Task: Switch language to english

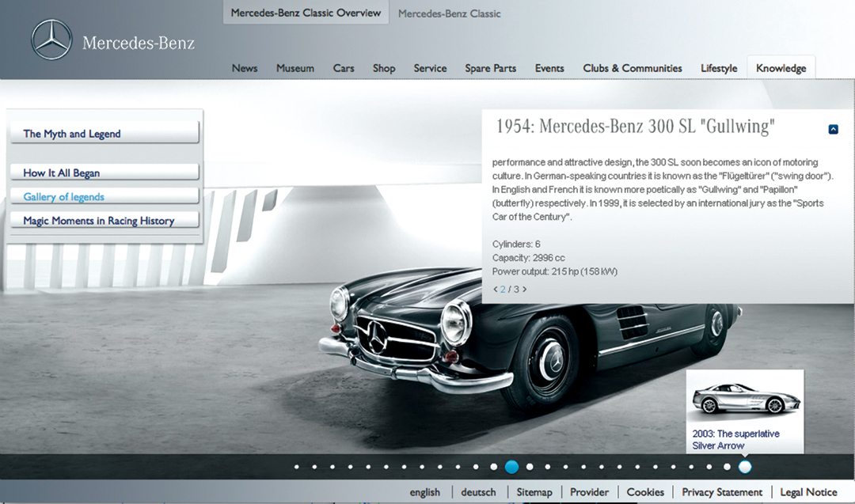Action: click(425, 492)
